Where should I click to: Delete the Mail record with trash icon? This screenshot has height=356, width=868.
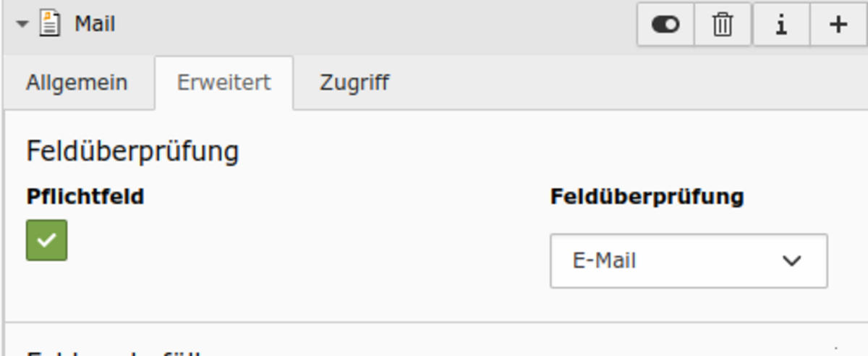tap(723, 25)
